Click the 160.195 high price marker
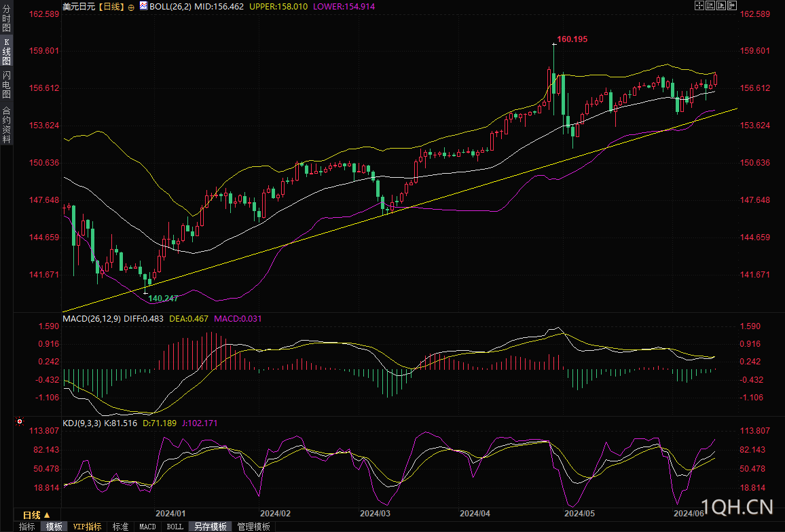 [x=572, y=39]
